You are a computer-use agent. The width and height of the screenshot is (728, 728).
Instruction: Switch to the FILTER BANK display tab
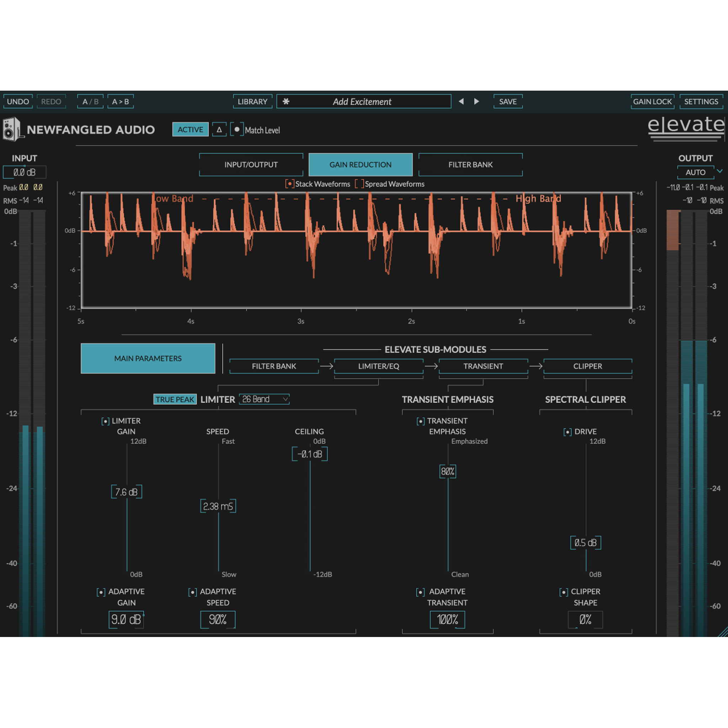[470, 165]
